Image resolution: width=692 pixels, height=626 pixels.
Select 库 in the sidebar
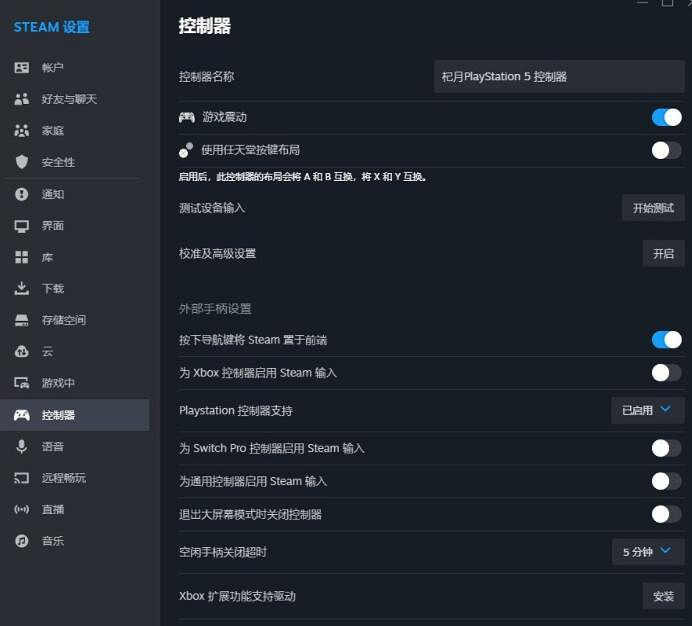pyautogui.click(x=47, y=257)
